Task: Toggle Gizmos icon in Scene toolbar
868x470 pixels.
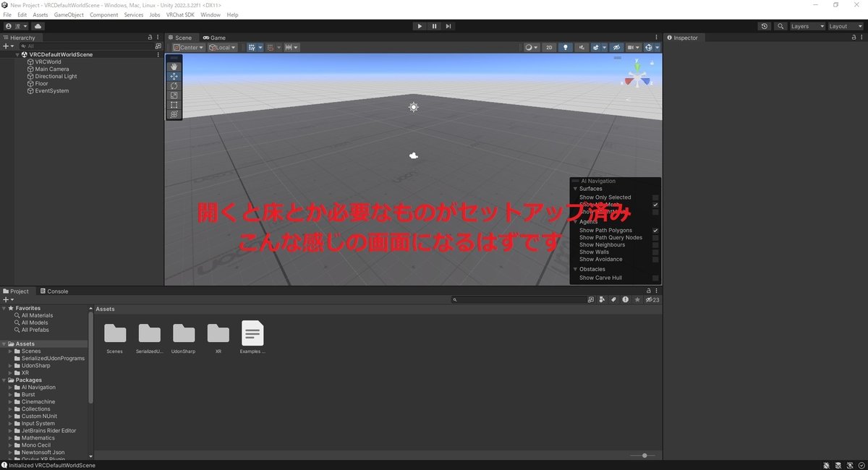Action: [x=649, y=48]
